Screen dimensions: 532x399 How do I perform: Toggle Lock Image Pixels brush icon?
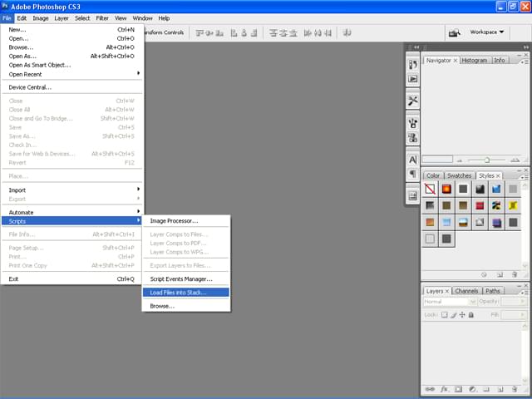[x=453, y=315]
